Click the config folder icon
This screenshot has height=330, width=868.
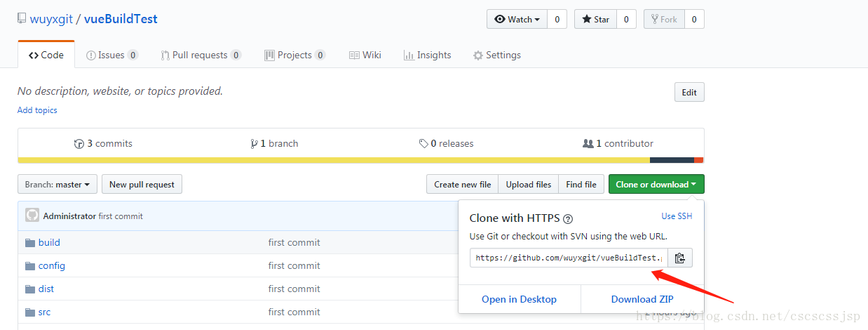click(30, 265)
